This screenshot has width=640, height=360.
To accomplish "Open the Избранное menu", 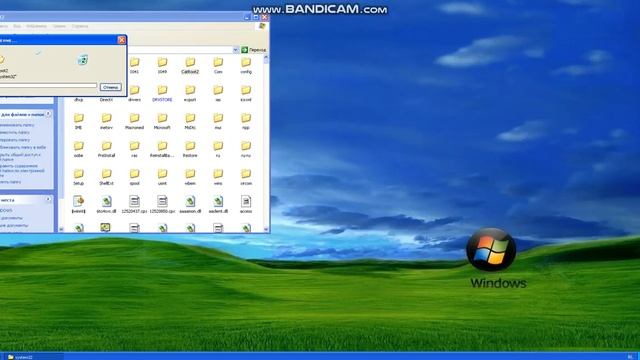I will coord(36,26).
